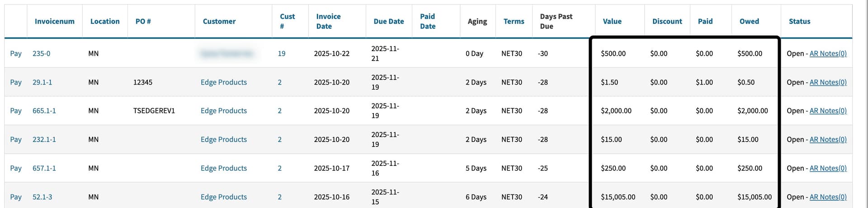
Task: Open AR Notes for invoice 235-0
Action: pos(828,53)
